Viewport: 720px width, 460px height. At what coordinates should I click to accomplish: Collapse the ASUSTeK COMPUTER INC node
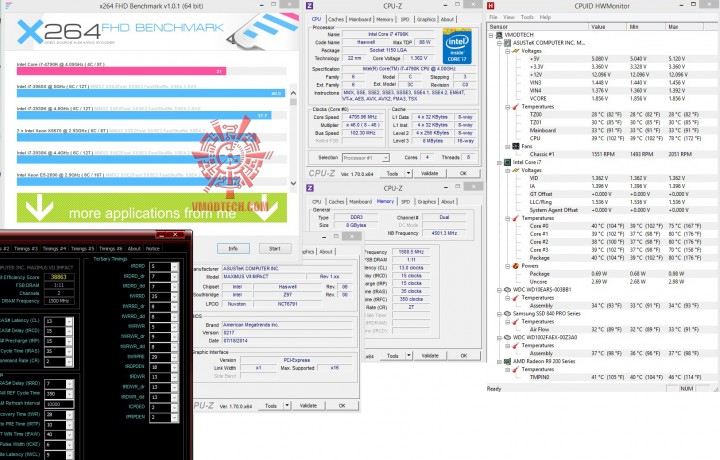click(499, 43)
